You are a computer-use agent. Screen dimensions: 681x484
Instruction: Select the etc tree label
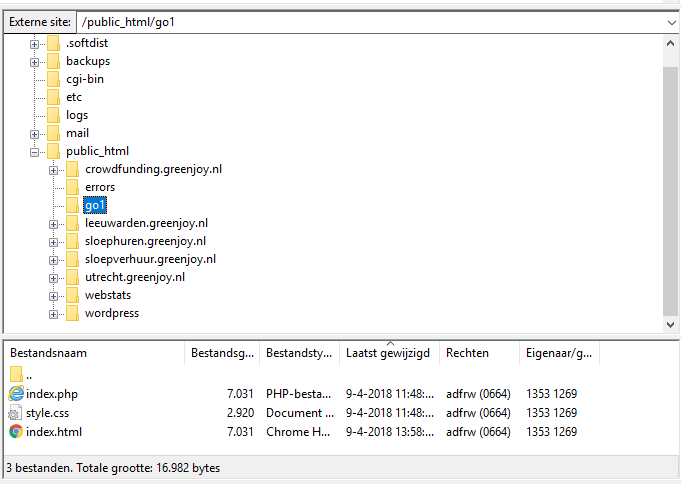74,97
